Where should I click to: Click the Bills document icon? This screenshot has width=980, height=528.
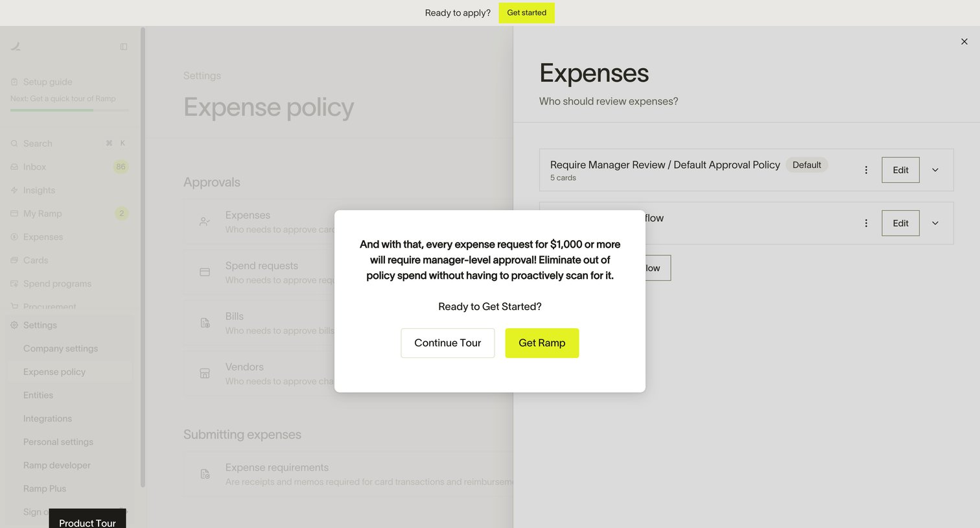(x=205, y=323)
